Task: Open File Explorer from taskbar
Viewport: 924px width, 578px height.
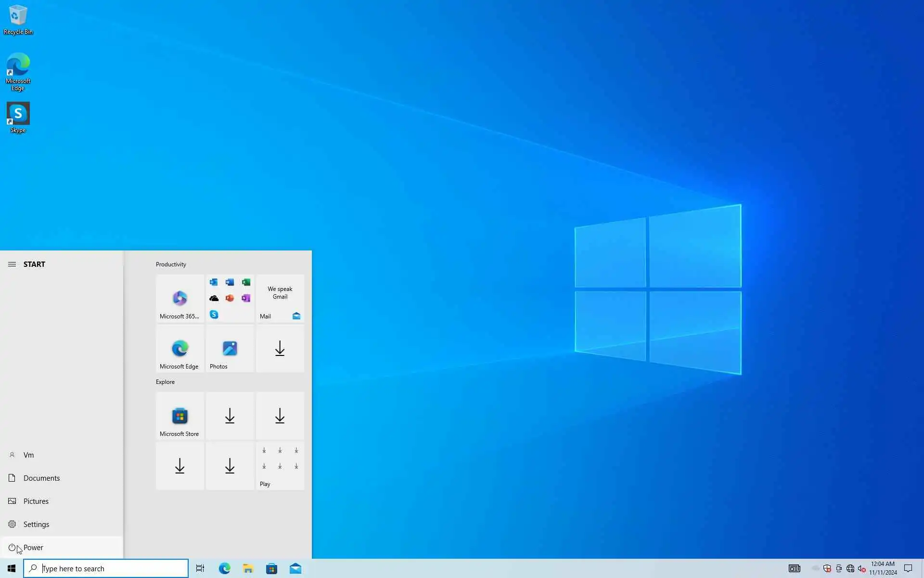Action: [x=248, y=569]
